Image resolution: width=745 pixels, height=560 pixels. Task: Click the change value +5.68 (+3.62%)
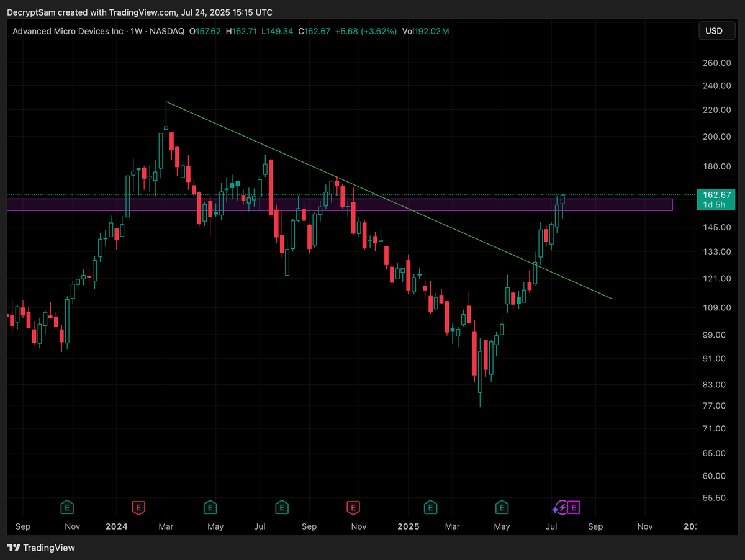pyautogui.click(x=366, y=31)
